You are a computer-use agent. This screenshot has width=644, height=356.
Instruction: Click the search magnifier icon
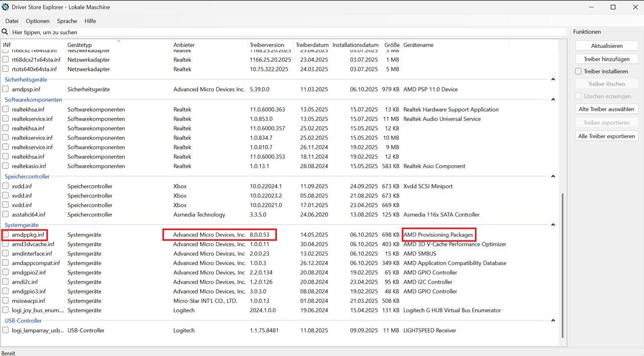[5, 32]
